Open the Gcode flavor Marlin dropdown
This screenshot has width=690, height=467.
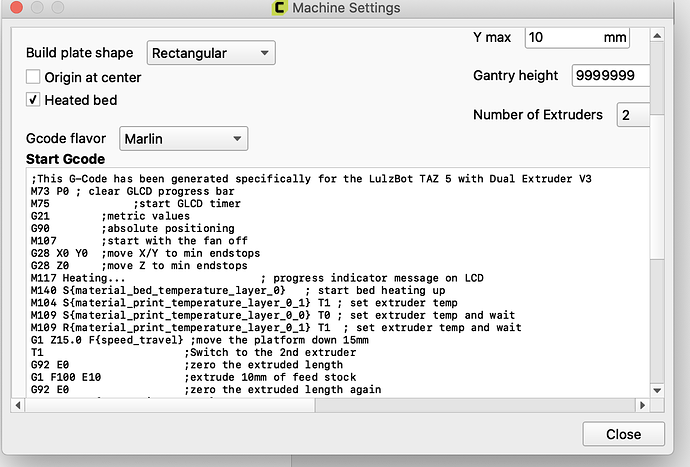[184, 139]
